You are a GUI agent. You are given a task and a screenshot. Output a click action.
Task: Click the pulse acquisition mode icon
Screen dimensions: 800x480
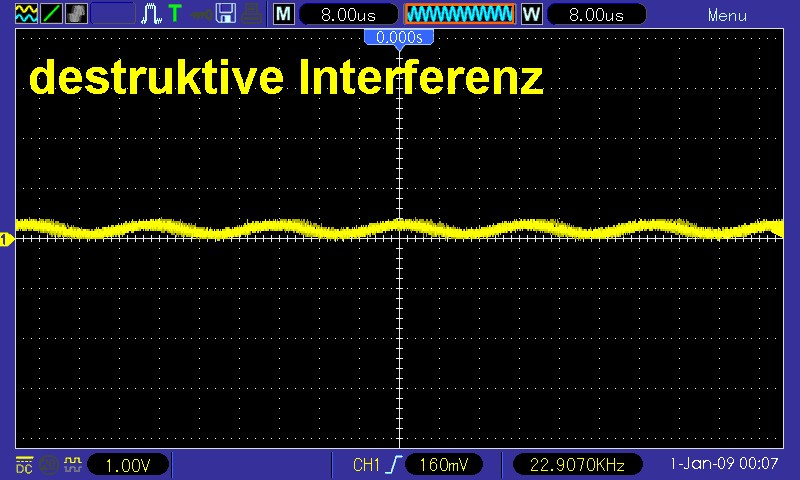click(x=151, y=14)
